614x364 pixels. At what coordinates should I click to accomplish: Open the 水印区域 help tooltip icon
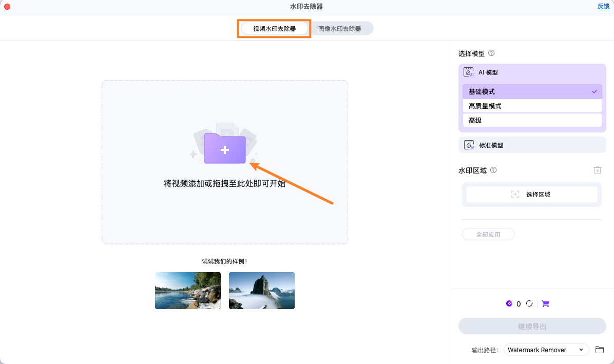pos(493,170)
